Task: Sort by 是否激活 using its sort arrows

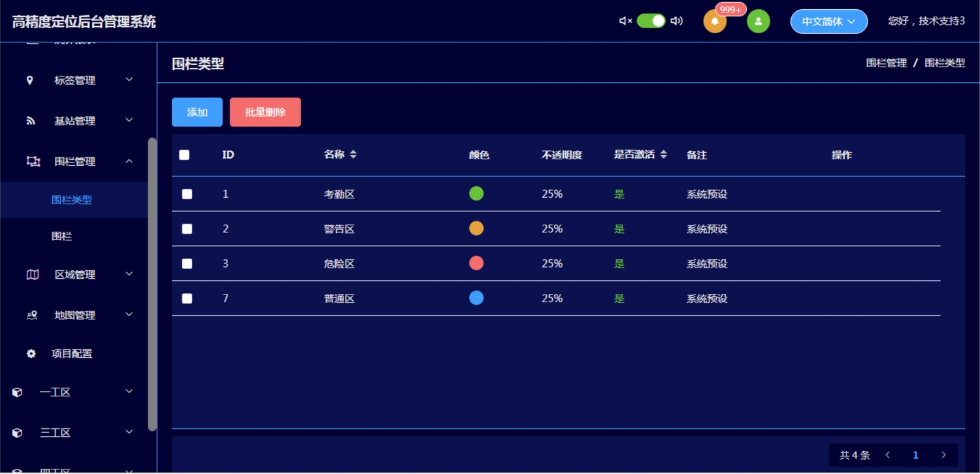Action: tap(664, 155)
